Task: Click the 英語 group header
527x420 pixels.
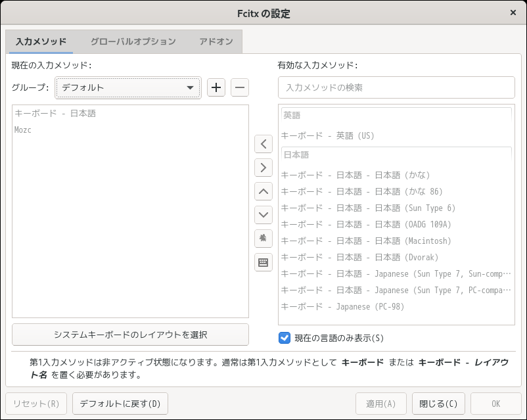Action: [x=396, y=115]
